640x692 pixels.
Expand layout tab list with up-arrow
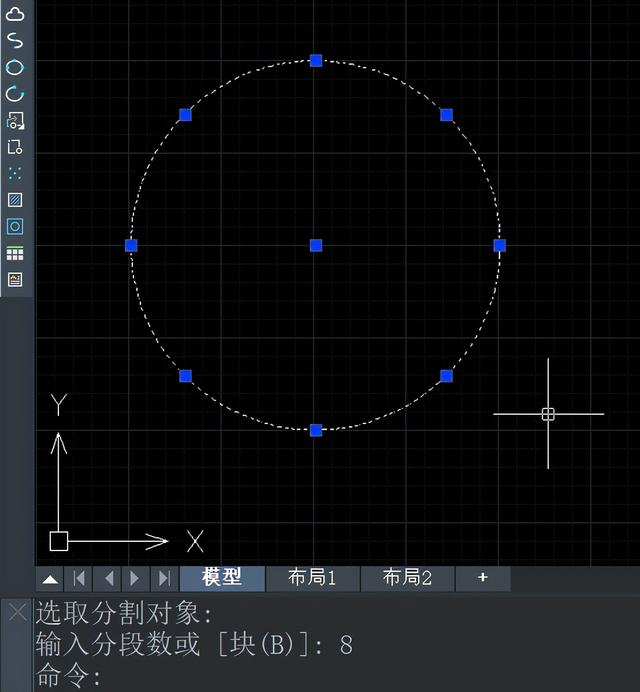click(50, 579)
